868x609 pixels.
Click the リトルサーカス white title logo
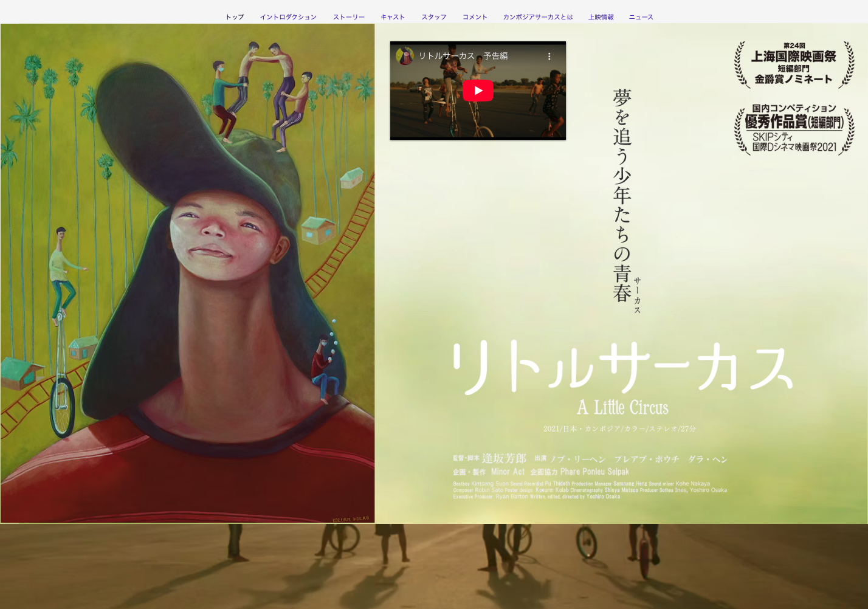[622, 366]
